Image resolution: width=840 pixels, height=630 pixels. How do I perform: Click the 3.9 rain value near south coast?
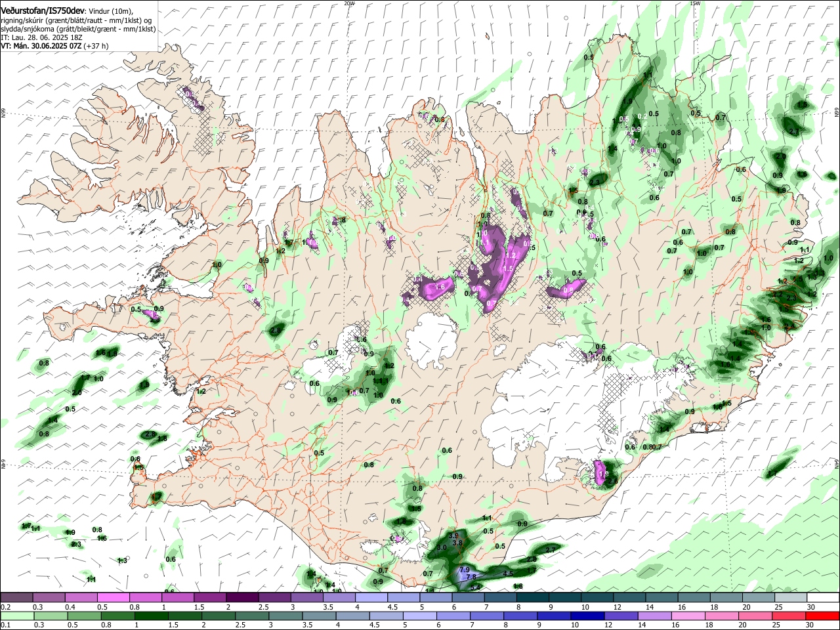pos(453,536)
